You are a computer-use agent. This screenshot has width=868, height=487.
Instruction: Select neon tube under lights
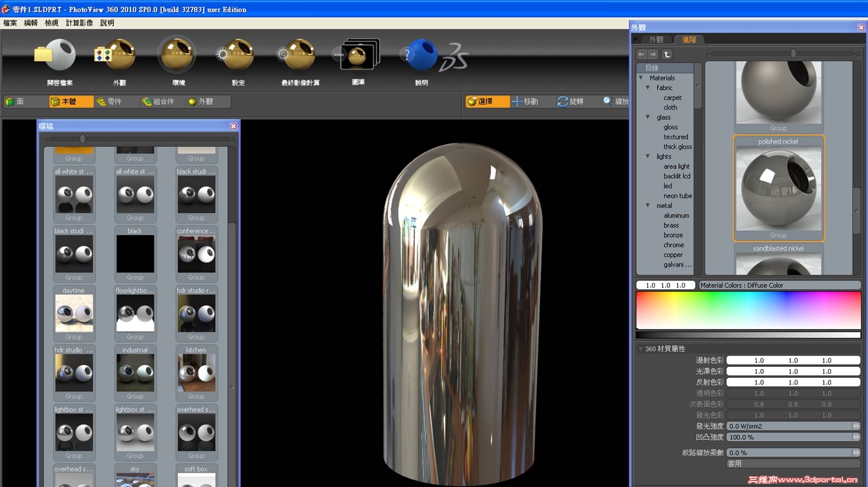[x=677, y=196]
